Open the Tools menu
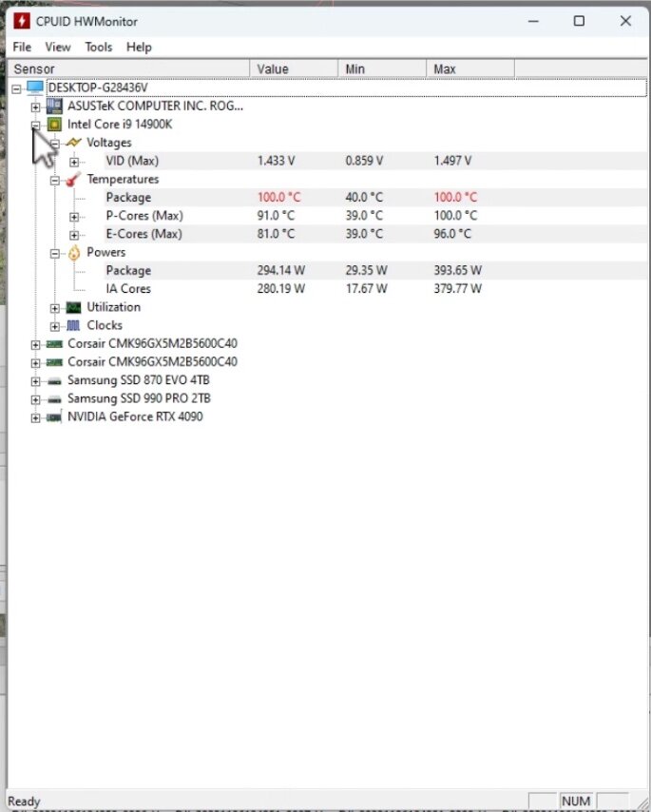651x812 pixels. pos(98,48)
